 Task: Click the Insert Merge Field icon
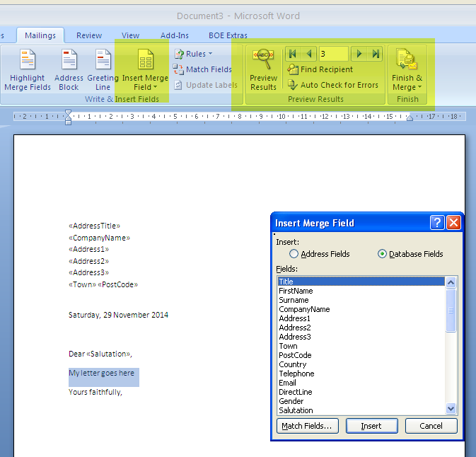coord(146,59)
